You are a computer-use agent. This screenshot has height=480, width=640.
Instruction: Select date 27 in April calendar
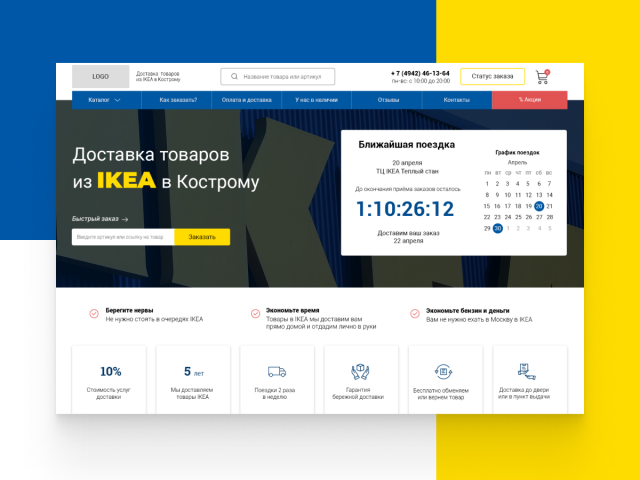539,217
